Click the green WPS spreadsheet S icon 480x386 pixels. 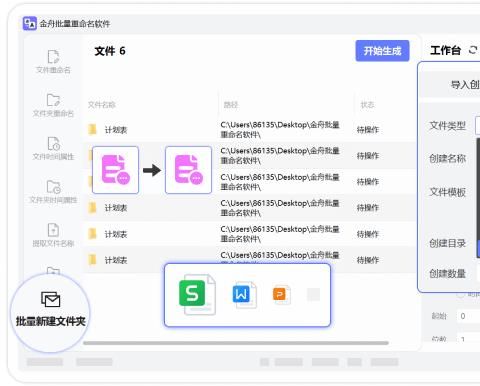[x=197, y=295]
